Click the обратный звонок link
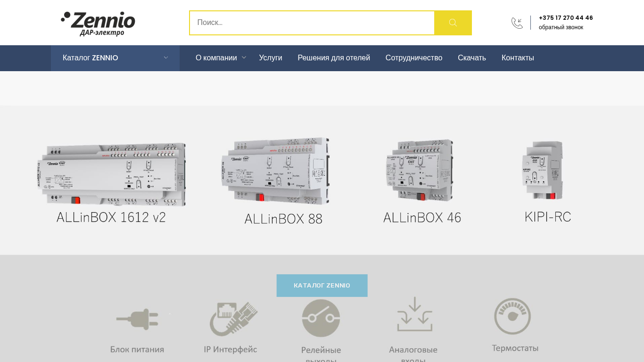The image size is (644, 362). 561,27
